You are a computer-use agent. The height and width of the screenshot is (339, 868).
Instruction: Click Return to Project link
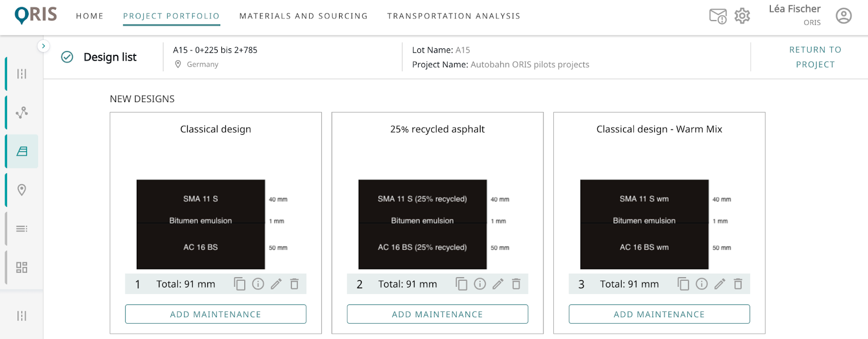(x=815, y=57)
